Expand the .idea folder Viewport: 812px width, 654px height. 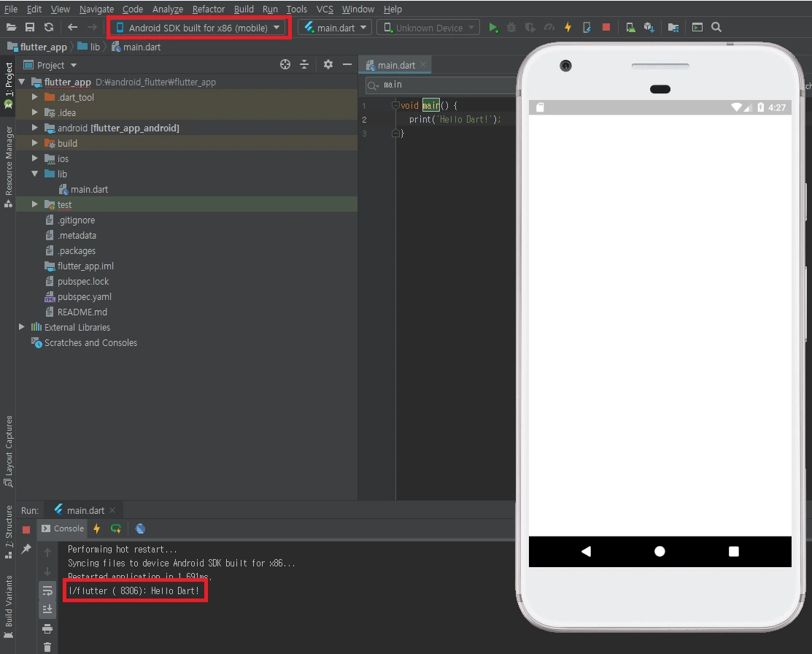[35, 112]
